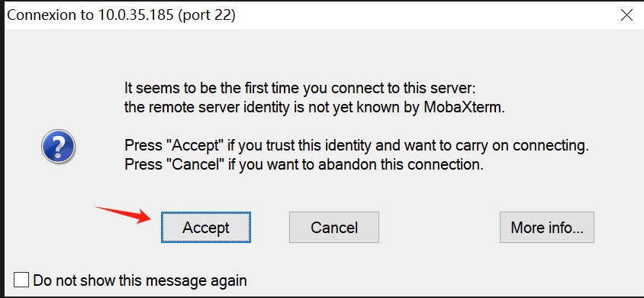Viewport: 644px width, 298px height.
Task: Click the "remote server identity is not yet known" line
Action: (314, 108)
